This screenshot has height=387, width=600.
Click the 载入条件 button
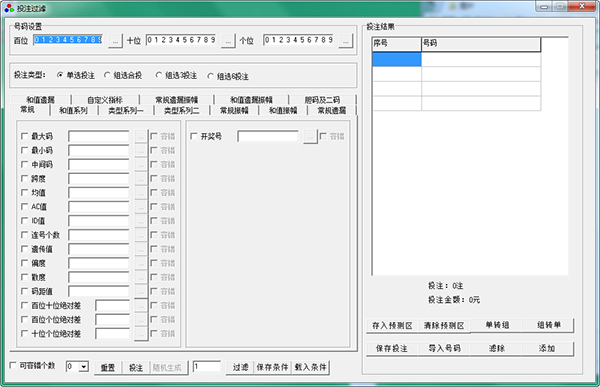coord(310,367)
